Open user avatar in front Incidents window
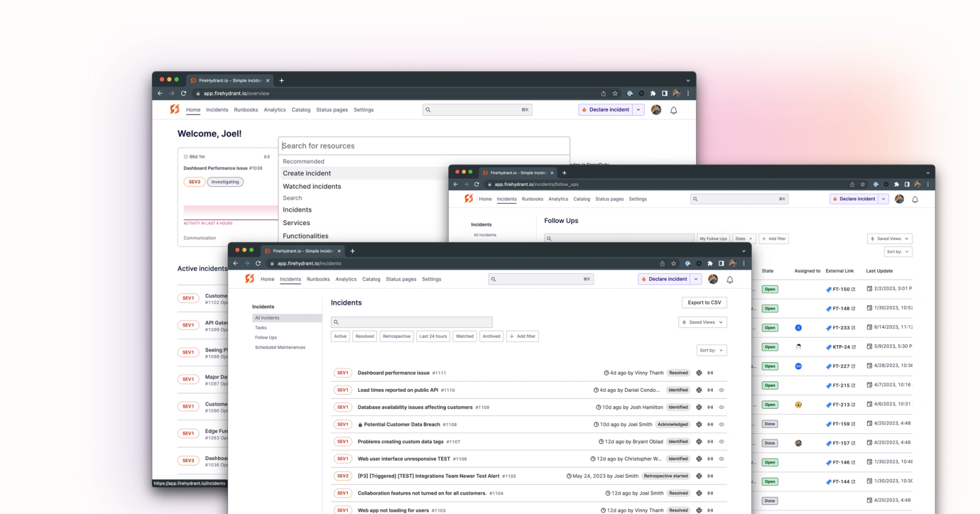This screenshot has height=514, width=980. click(713, 279)
